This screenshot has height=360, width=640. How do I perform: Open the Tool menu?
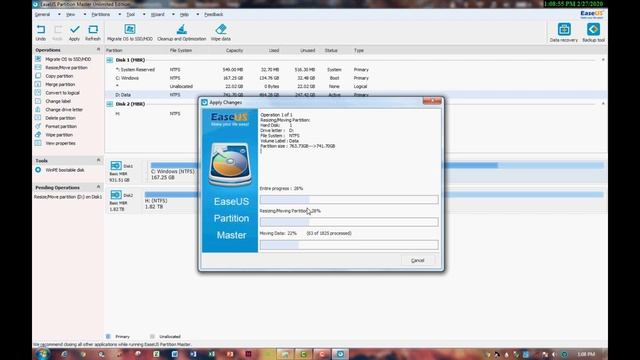tap(131, 14)
